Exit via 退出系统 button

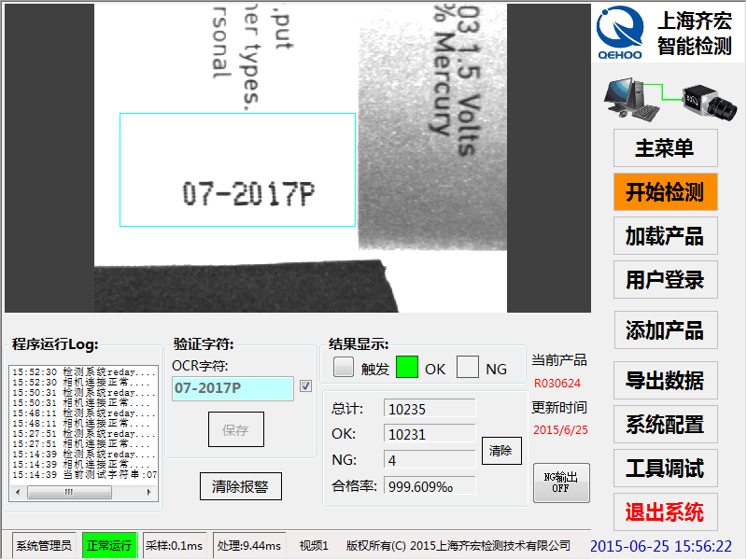(x=665, y=511)
